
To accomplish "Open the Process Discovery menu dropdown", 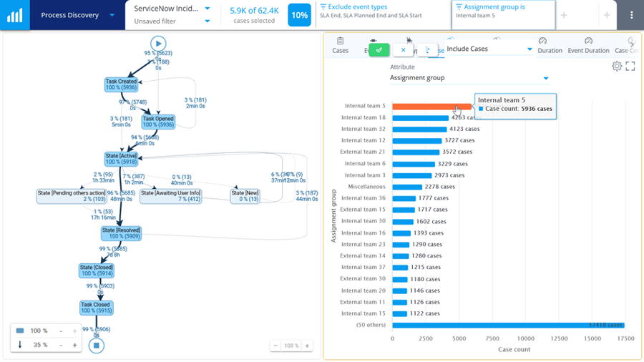I will point(112,15).
